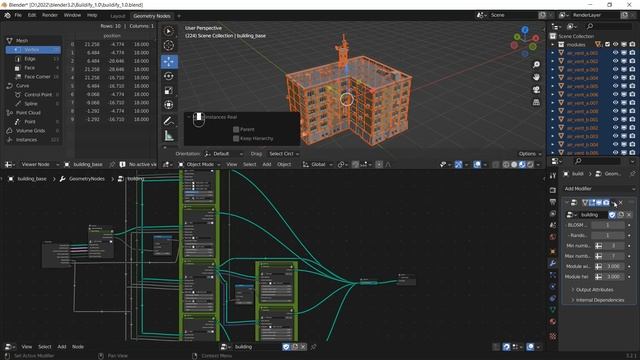Image resolution: width=640 pixels, height=360 pixels.
Task: Open the Object properties tab
Action: click(x=553, y=251)
